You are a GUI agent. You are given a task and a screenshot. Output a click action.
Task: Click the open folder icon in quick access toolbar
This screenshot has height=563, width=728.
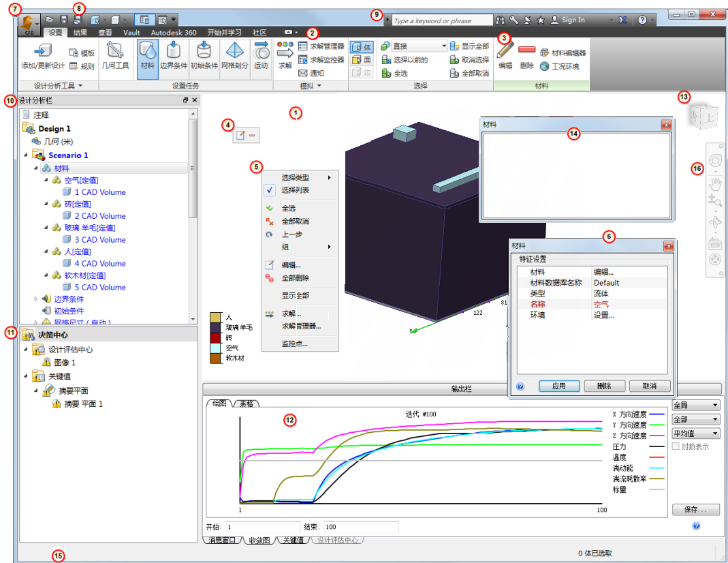(50, 20)
